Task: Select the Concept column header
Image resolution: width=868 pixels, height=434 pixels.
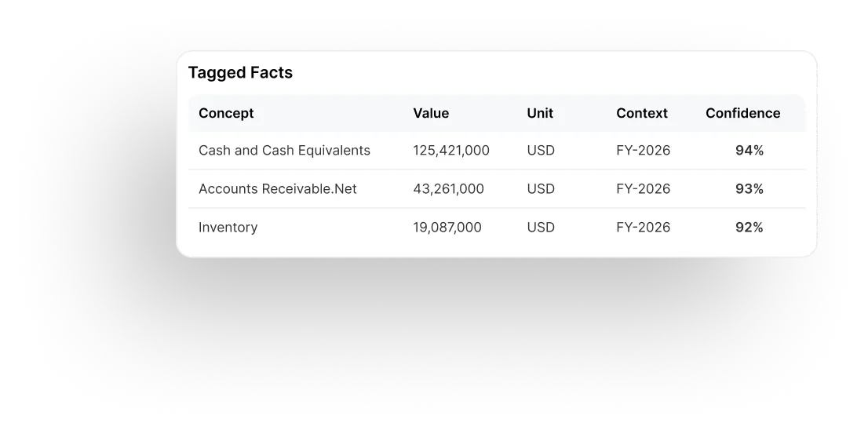Action: 226,113
